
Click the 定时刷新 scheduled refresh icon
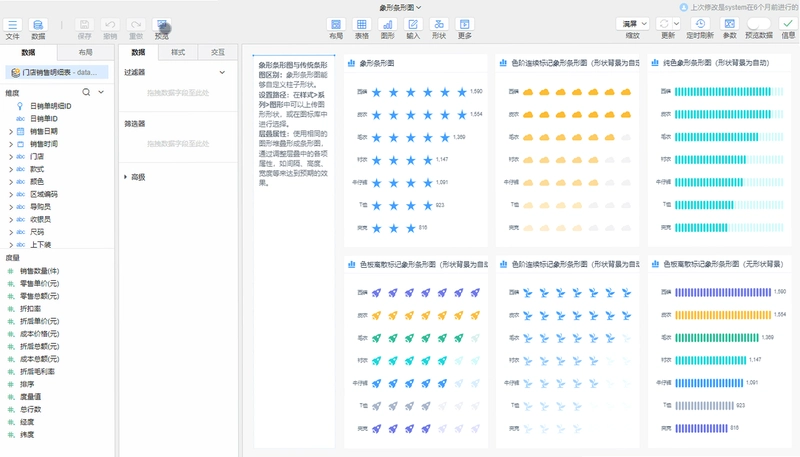[700, 24]
